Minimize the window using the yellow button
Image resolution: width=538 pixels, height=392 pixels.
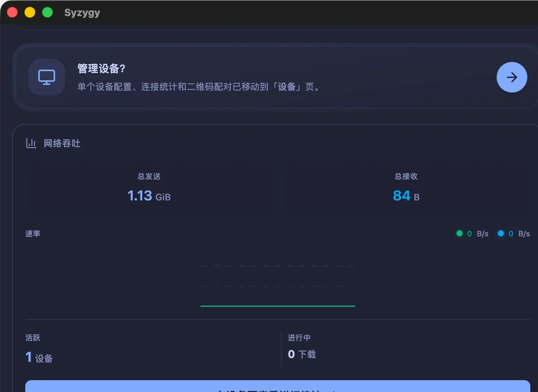pos(30,13)
